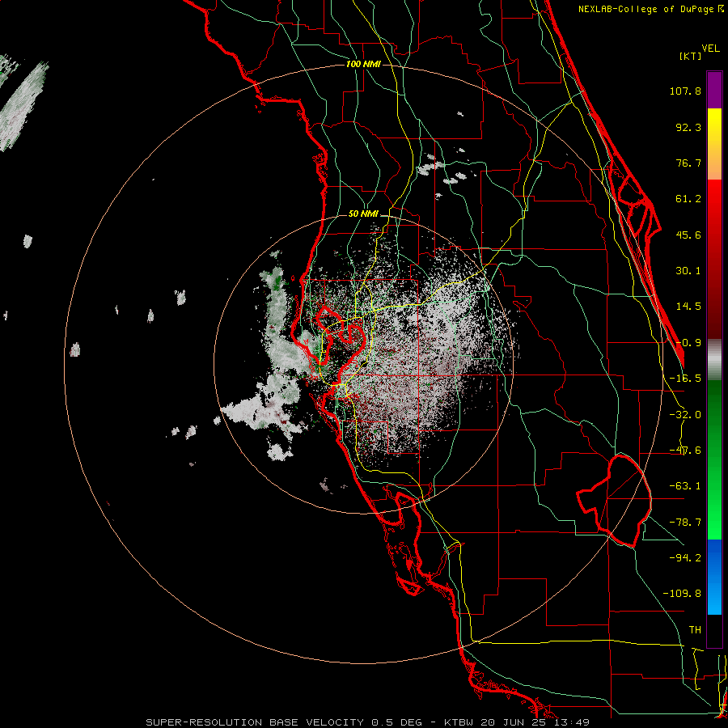Click the -47.6 legend value
728x728 pixels.
685,451
